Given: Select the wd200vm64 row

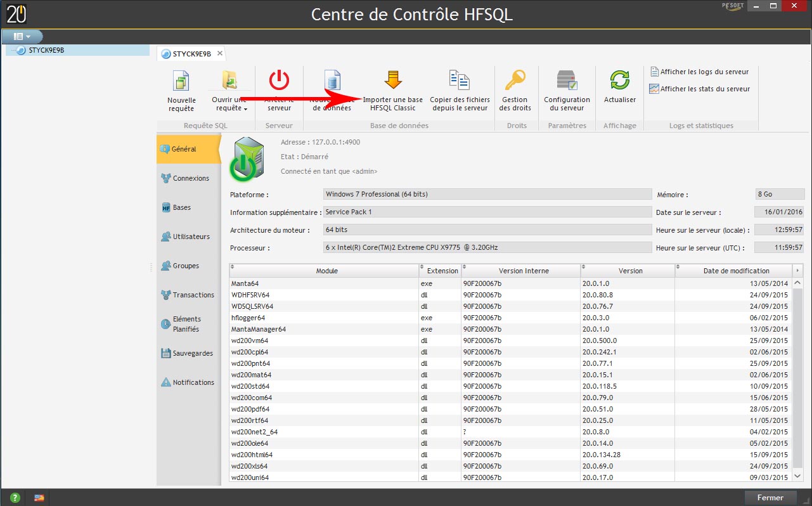Looking at the screenshot, I should [x=510, y=341].
